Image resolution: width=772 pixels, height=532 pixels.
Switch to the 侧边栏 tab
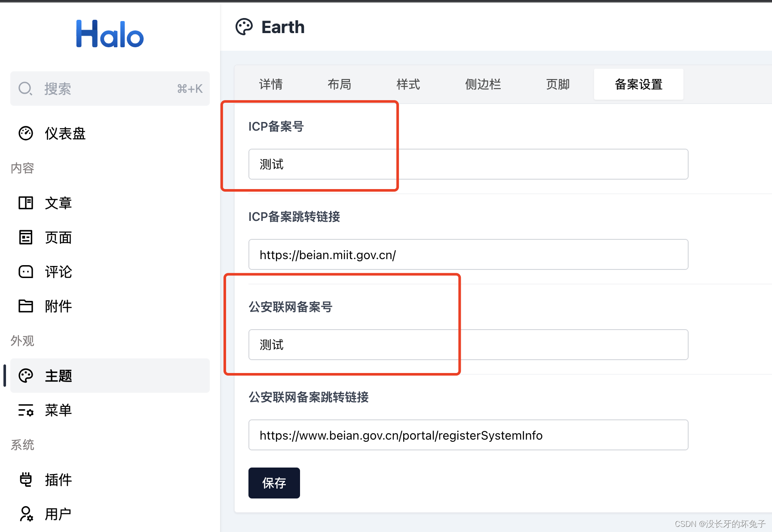coord(483,84)
